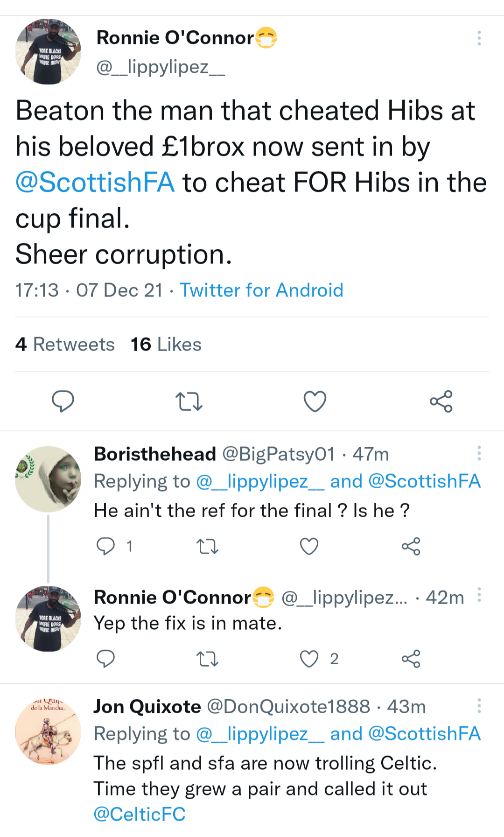The image size is (504, 837).
Task: Open more options for the main tweet
Action: pyautogui.click(x=479, y=38)
